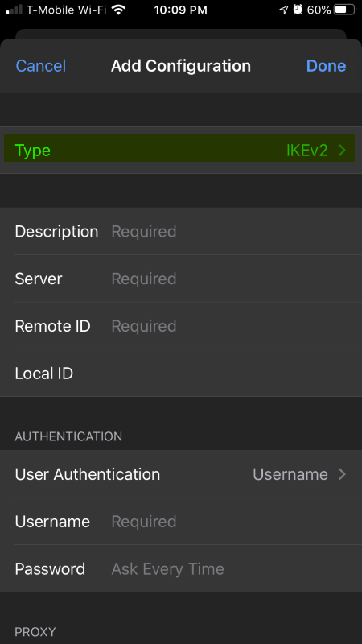
Task: Focus the Password Ask Every Time field
Action: coord(181,568)
